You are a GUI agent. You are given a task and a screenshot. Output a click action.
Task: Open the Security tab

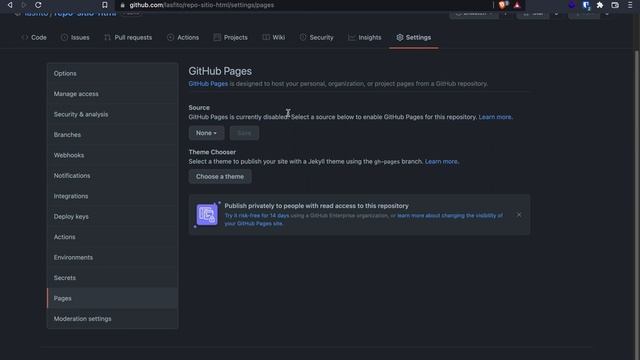316,37
